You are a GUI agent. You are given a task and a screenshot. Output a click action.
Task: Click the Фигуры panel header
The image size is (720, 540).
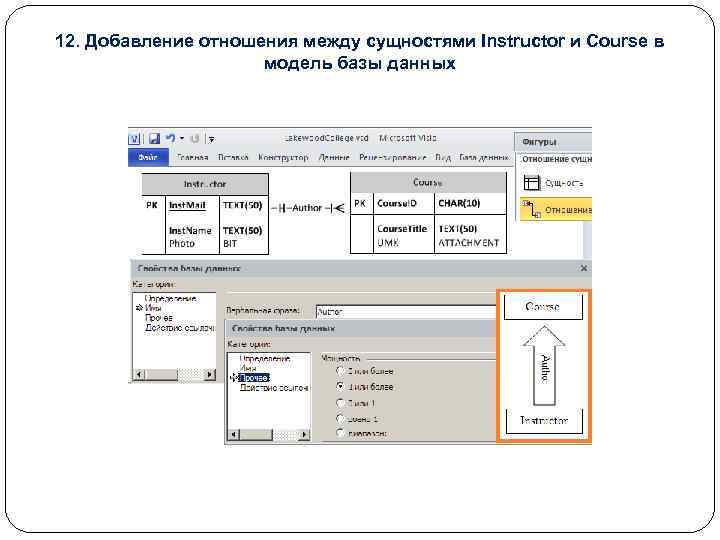point(553,142)
